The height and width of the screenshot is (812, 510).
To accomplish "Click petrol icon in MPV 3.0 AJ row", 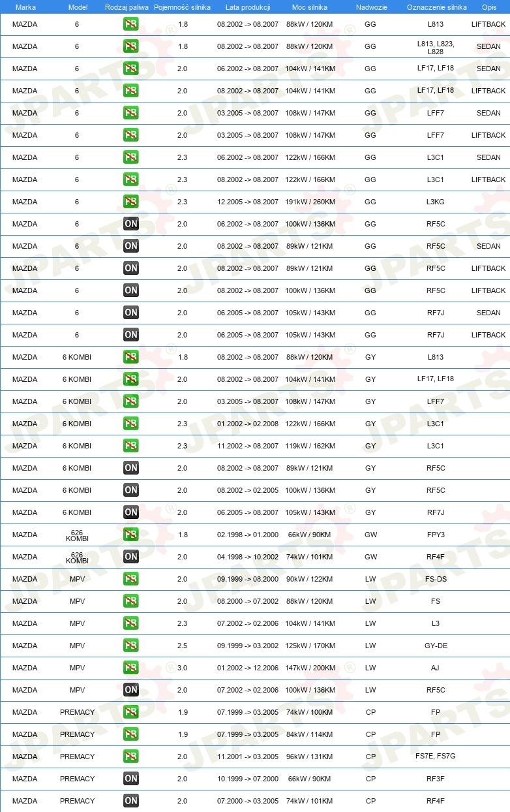I will click(x=131, y=668).
